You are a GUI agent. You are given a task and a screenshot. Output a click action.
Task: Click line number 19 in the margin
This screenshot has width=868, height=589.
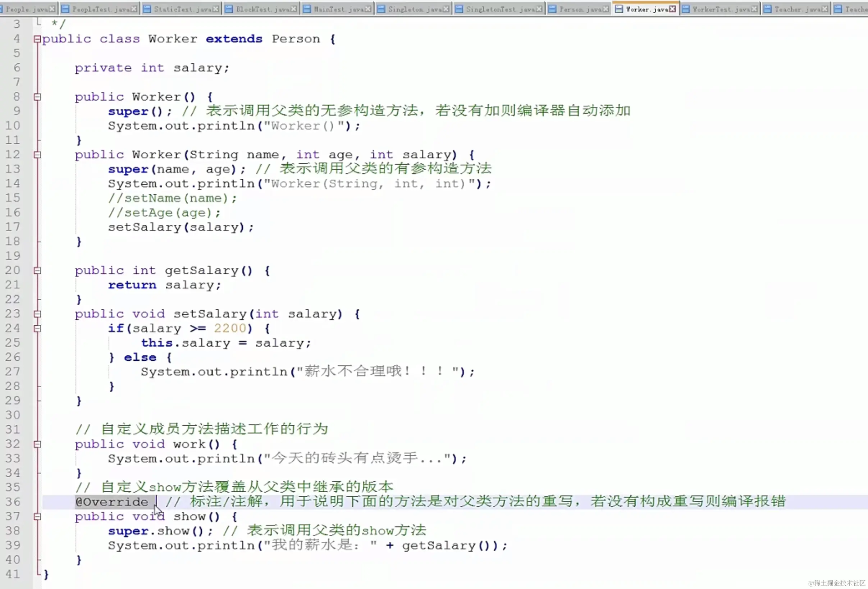coord(13,256)
